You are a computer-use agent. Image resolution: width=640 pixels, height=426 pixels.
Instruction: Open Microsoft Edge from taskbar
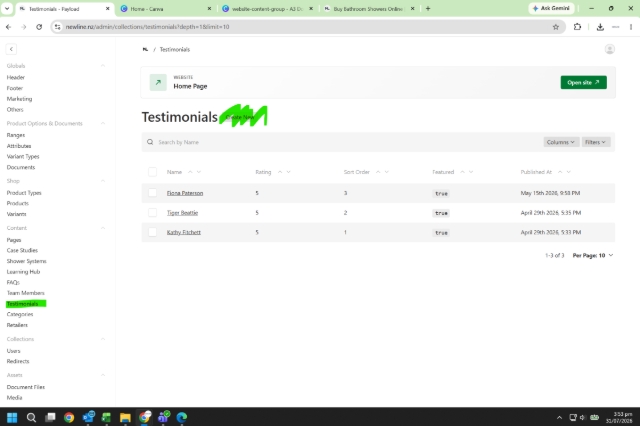(182, 417)
